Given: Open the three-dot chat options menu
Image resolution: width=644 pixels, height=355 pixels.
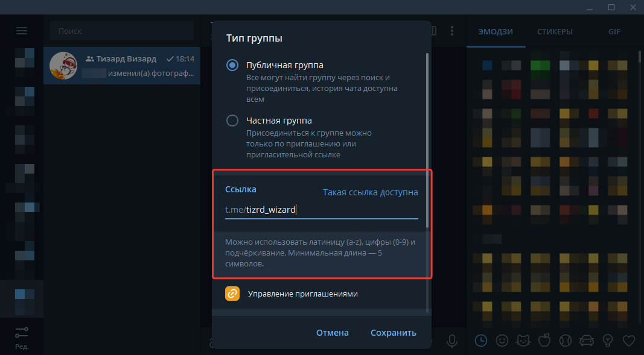Looking at the screenshot, I should (452, 31).
